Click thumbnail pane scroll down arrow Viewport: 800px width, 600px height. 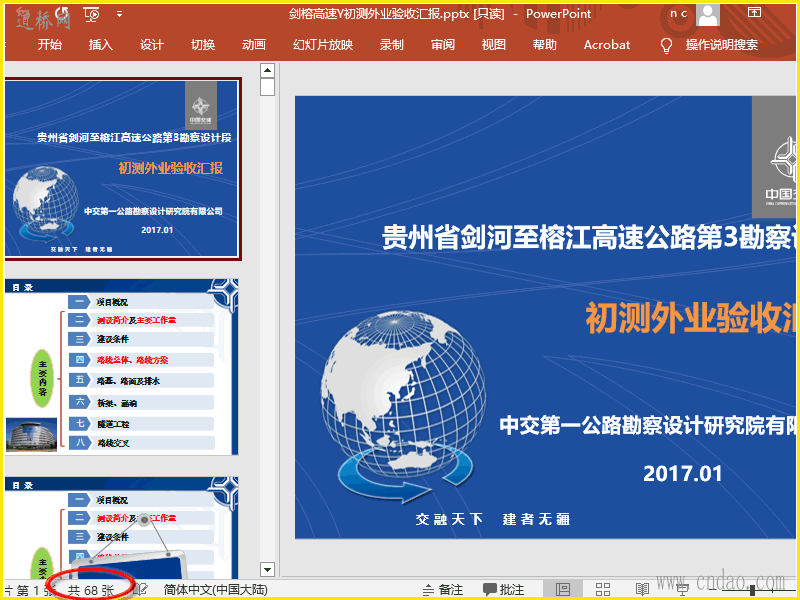267,568
